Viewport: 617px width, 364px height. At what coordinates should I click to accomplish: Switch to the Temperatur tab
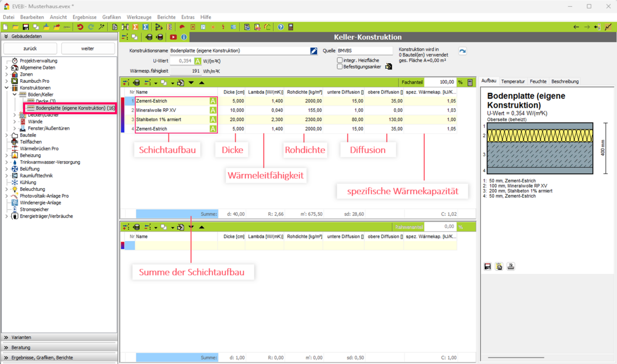513,81
